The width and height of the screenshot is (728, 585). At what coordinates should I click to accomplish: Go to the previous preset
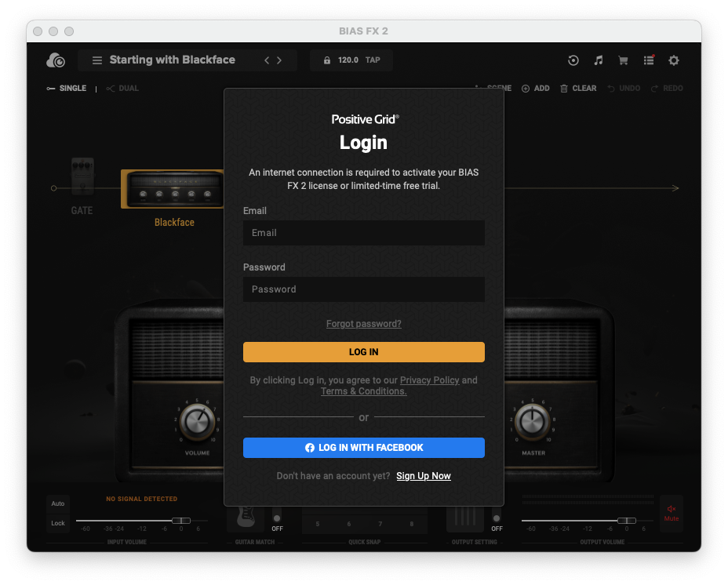[x=267, y=60]
